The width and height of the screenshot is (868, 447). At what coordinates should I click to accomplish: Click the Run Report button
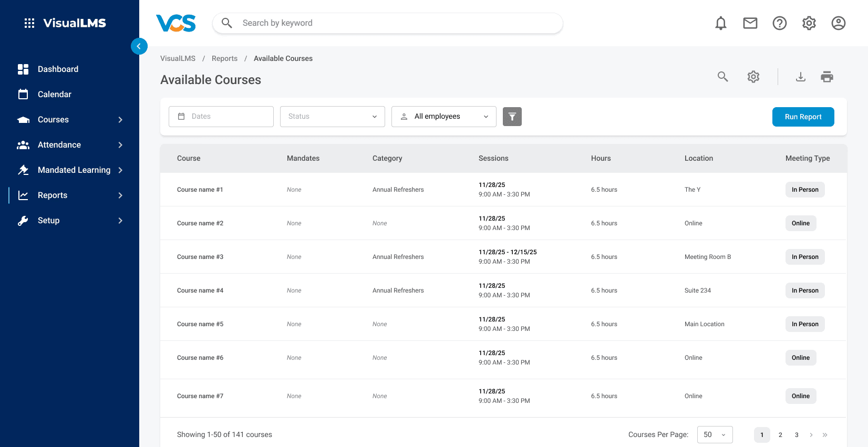point(803,117)
